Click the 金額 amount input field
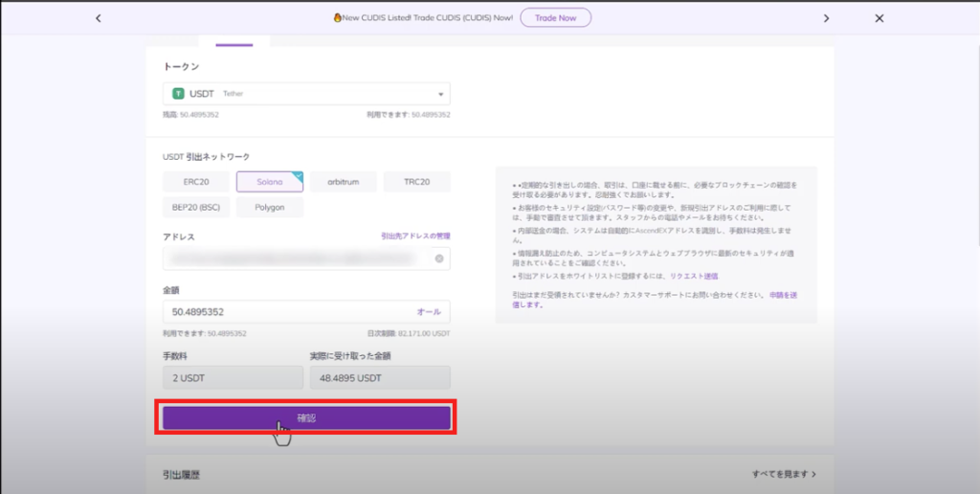980x494 pixels. click(306, 311)
